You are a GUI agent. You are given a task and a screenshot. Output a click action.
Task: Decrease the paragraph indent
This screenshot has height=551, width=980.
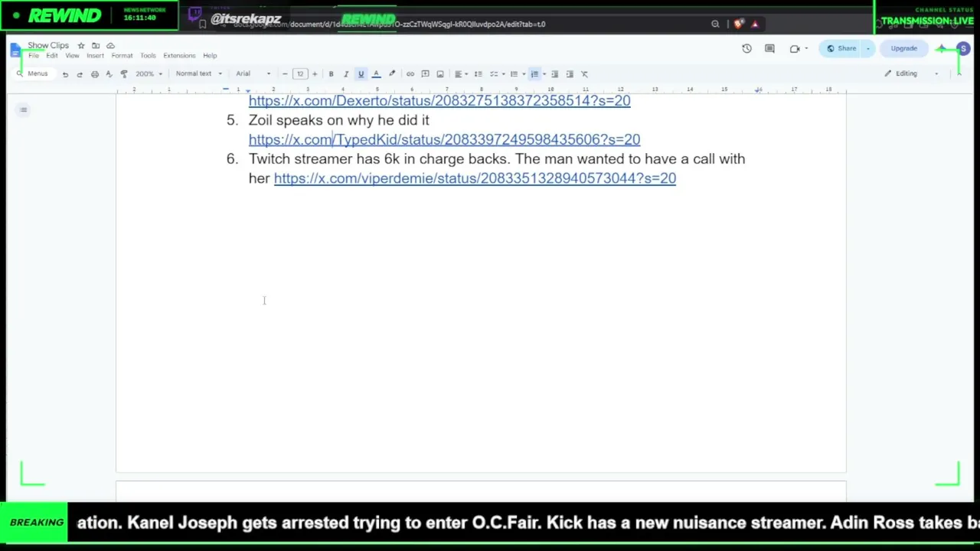(554, 74)
